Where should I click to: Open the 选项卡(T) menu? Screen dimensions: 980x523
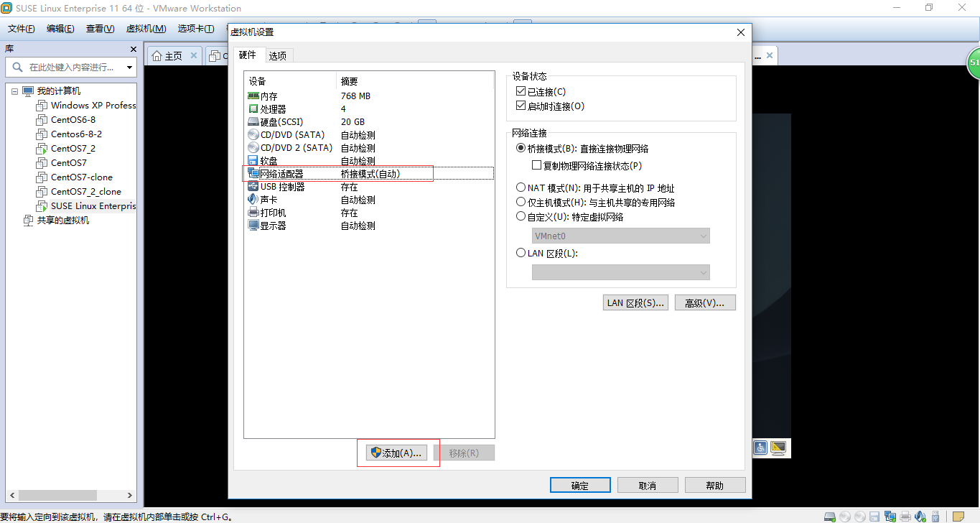196,29
